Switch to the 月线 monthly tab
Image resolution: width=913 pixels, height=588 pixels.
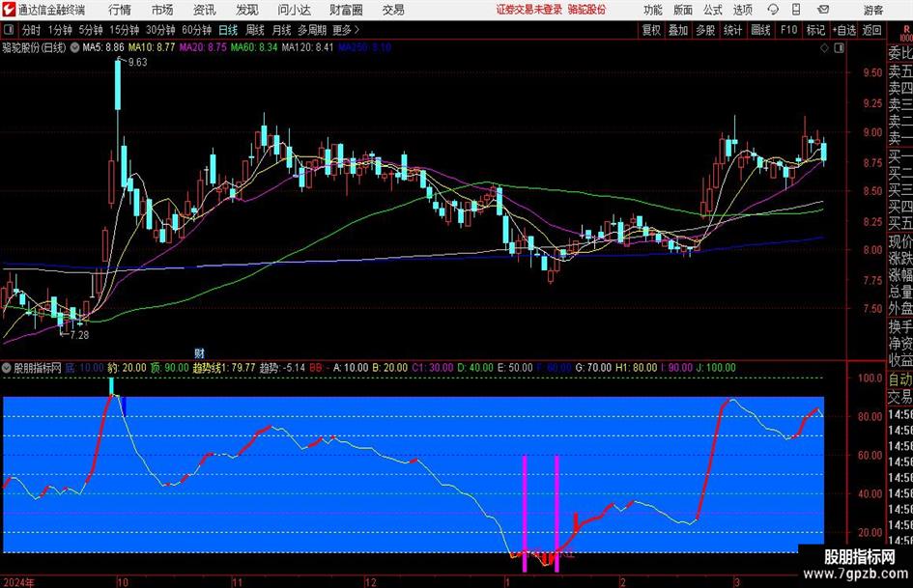click(x=281, y=30)
